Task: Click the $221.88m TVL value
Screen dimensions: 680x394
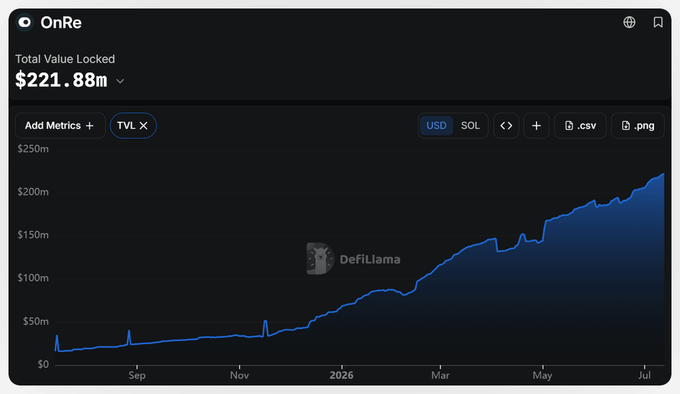Action: 61,80
